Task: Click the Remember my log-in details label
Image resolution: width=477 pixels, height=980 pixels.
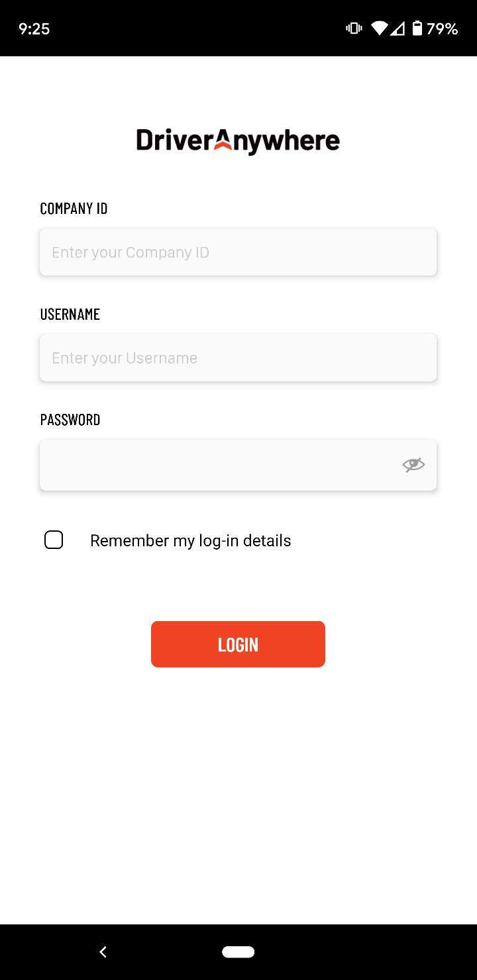Action: click(x=190, y=540)
